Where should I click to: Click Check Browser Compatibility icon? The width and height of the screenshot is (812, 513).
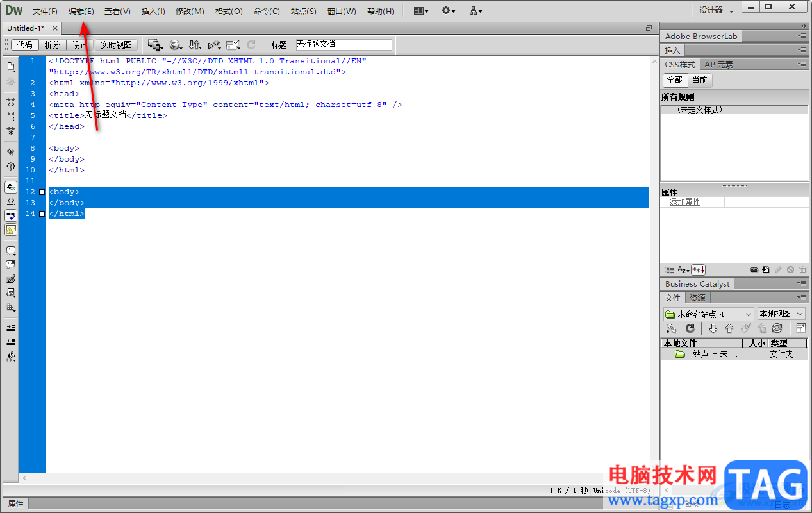coord(233,45)
